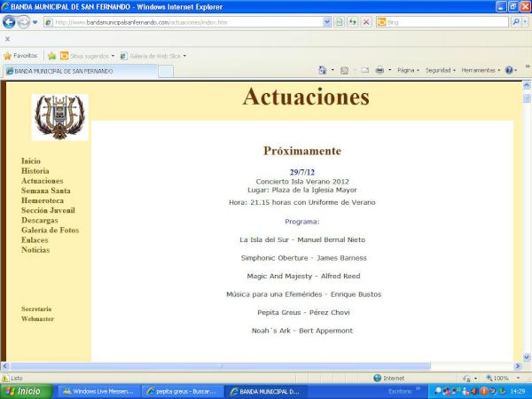This screenshot has height=399, width=532.
Task: Open the Historia page link
Action: 35,171
